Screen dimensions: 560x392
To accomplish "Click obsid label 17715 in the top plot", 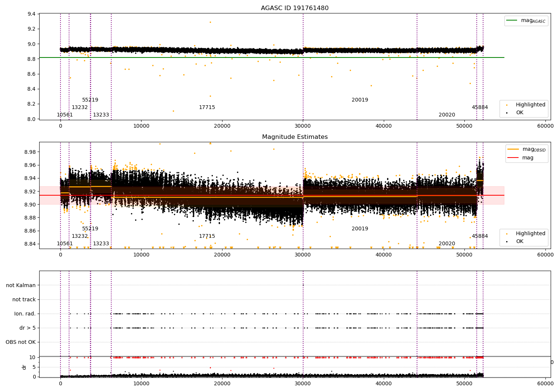I will coord(207,107).
